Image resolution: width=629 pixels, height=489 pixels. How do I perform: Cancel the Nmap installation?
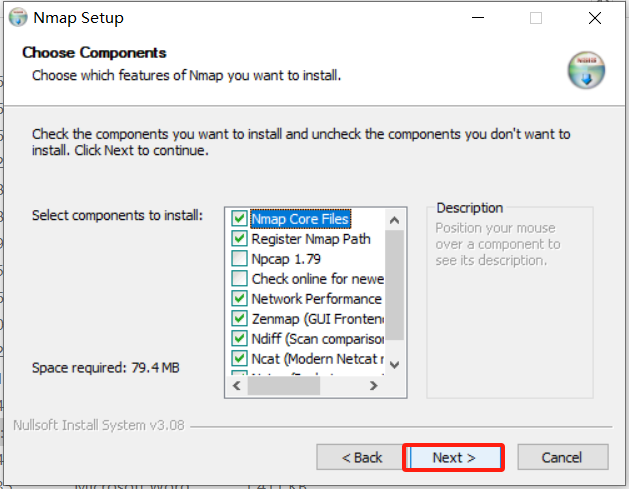point(561,457)
